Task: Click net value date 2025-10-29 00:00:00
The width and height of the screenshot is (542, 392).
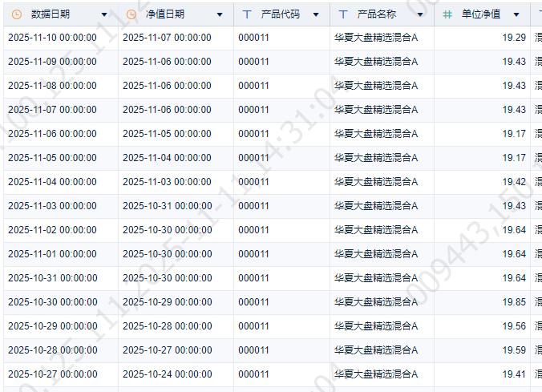Action: (x=168, y=302)
